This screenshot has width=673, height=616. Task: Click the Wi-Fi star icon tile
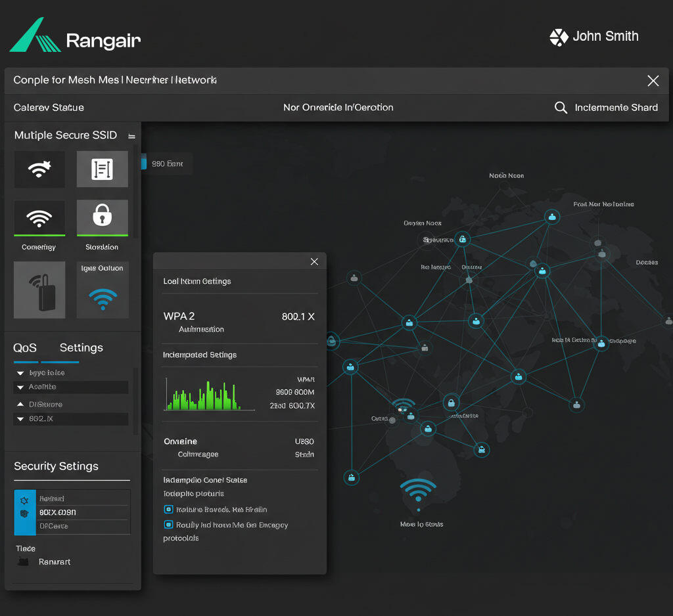pyautogui.click(x=39, y=169)
